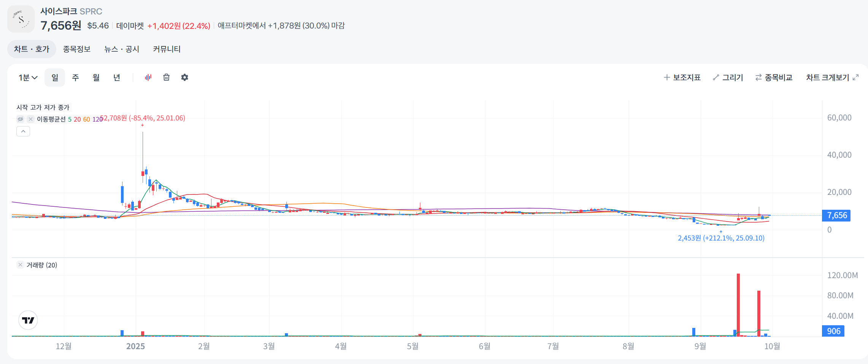Remove the volume (거래량) indicator with X

(x=21, y=265)
